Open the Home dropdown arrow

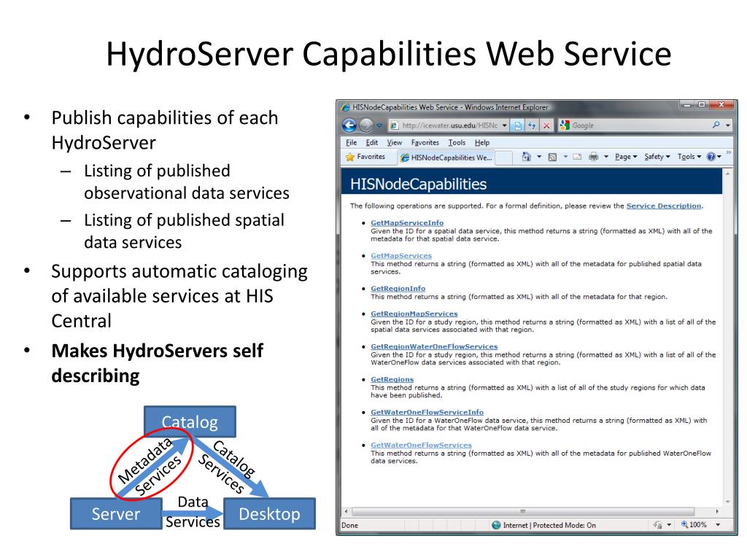pyautogui.click(x=539, y=157)
